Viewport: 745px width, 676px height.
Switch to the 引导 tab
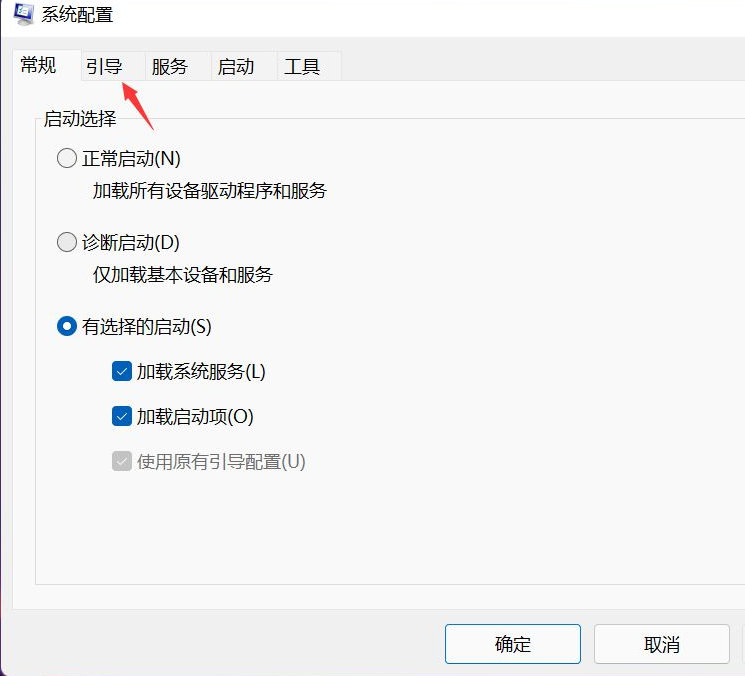104,67
